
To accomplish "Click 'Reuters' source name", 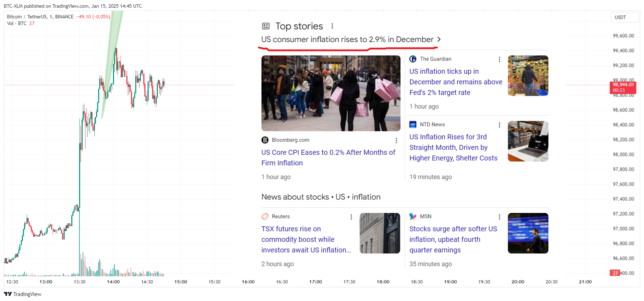I will point(281,216).
